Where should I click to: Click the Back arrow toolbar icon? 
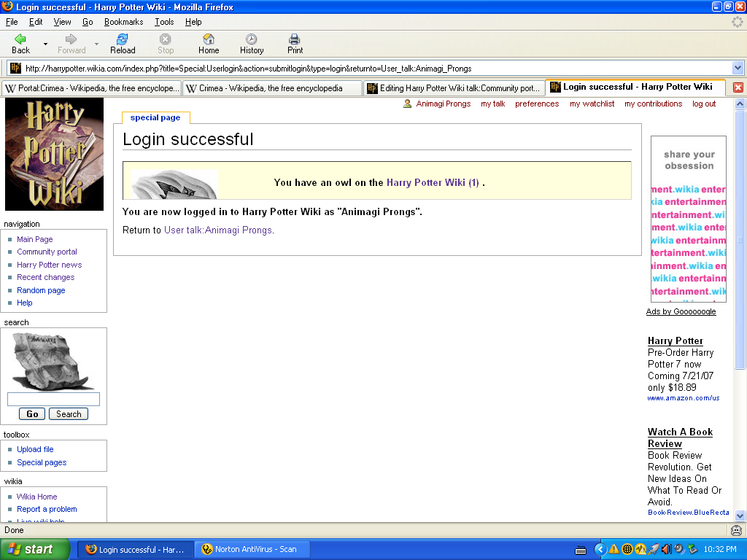[x=20, y=39]
